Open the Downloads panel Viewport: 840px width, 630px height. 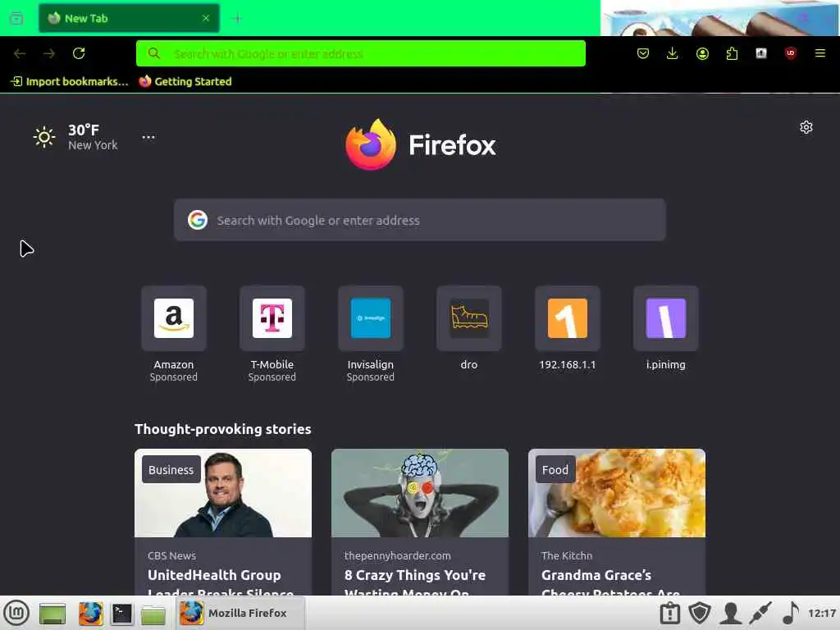pos(673,53)
